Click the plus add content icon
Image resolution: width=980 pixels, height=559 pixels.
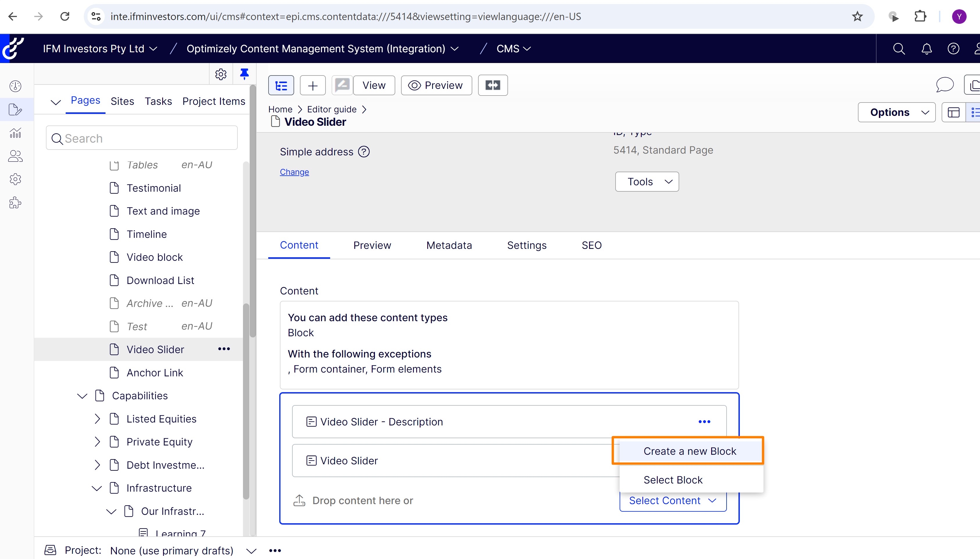pyautogui.click(x=313, y=85)
